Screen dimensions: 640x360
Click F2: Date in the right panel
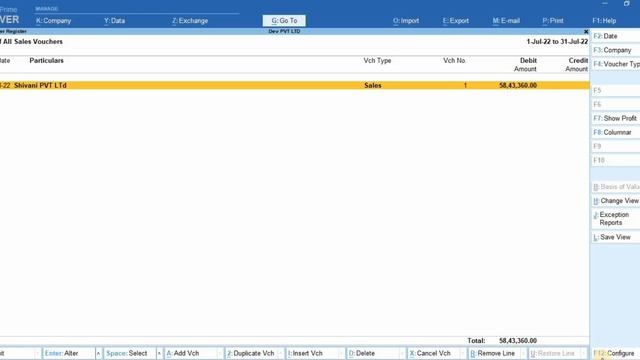(616, 36)
